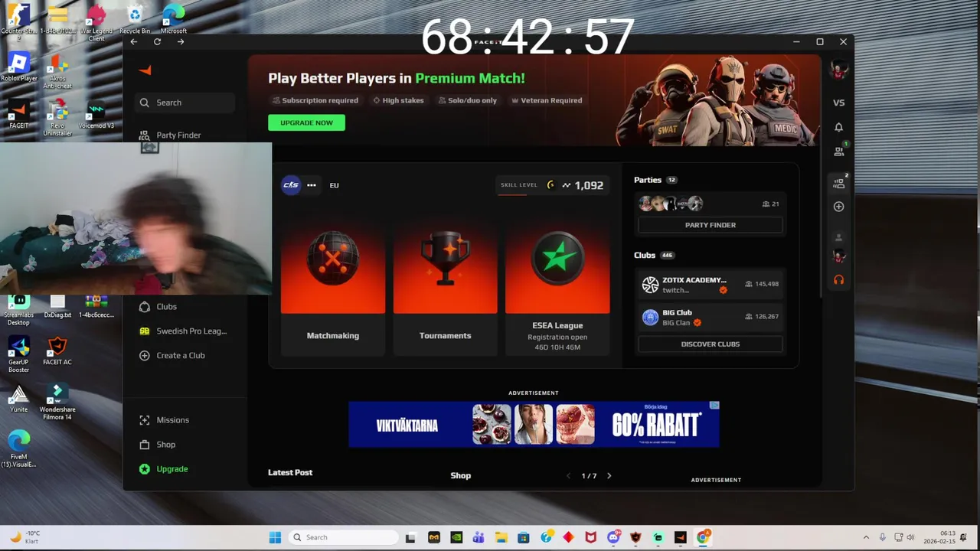
Task: Open Chrome from the taskbar
Action: [702, 537]
